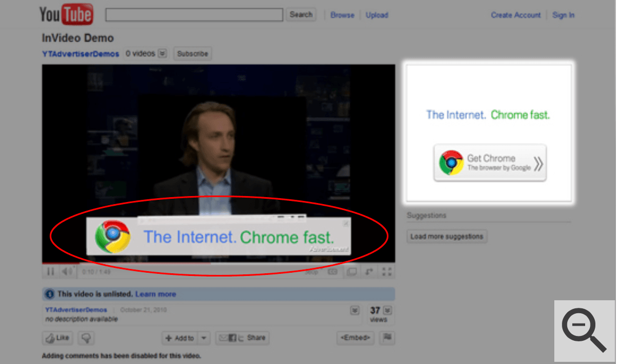The image size is (617, 364).
Task: Expand the view statistics arrow
Action: [387, 311]
